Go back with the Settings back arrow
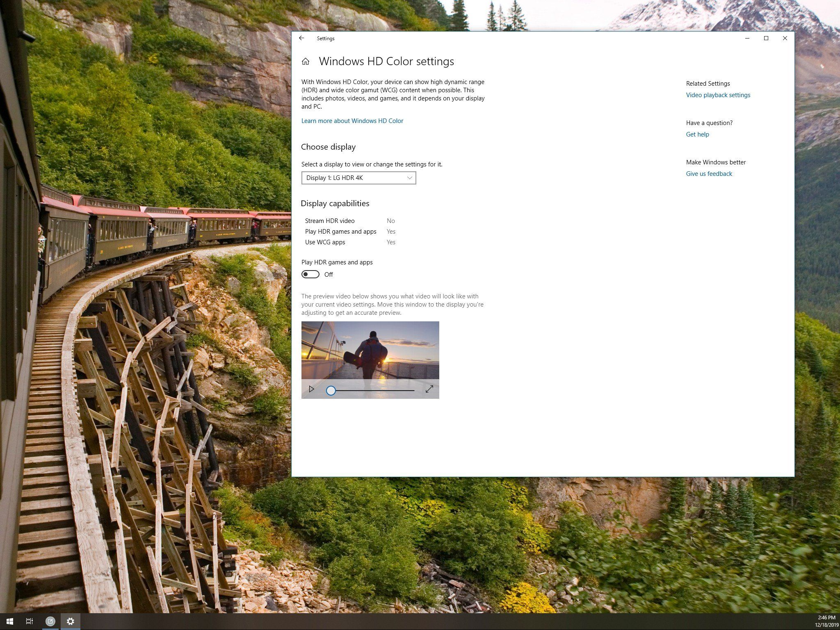Image resolution: width=840 pixels, height=630 pixels. coord(301,38)
